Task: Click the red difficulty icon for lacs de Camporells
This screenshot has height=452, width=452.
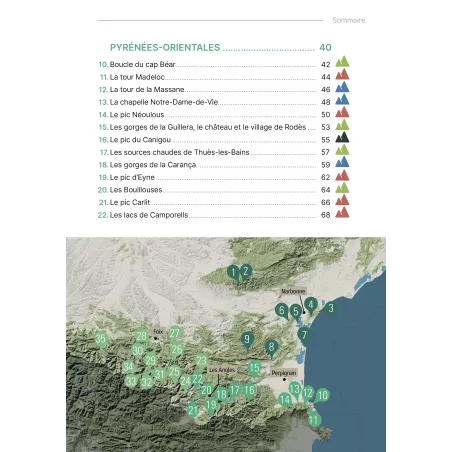Action: [342, 213]
